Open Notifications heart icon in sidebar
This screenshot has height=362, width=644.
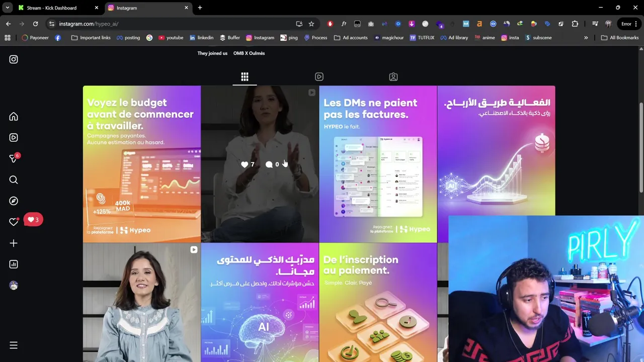point(14,222)
